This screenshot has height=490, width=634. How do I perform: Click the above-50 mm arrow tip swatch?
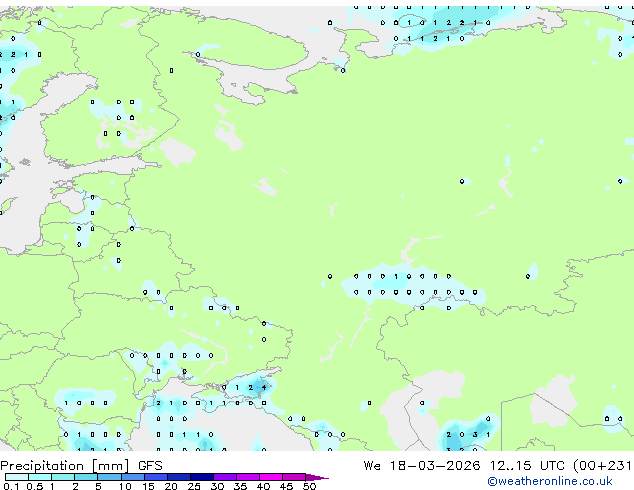(317, 477)
